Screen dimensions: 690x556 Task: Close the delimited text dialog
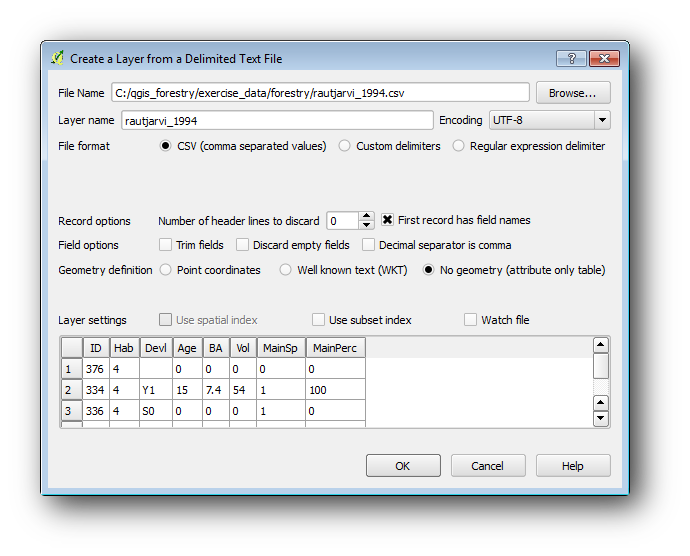[604, 58]
